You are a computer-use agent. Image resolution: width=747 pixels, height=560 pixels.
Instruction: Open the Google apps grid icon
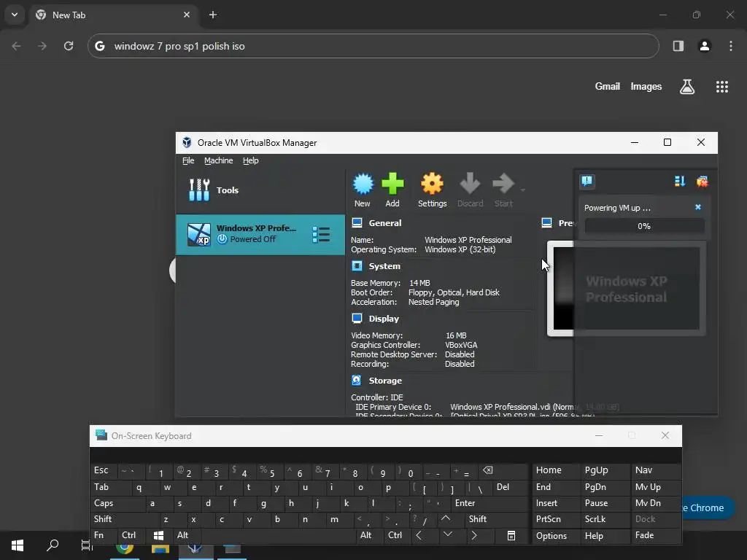tap(722, 86)
